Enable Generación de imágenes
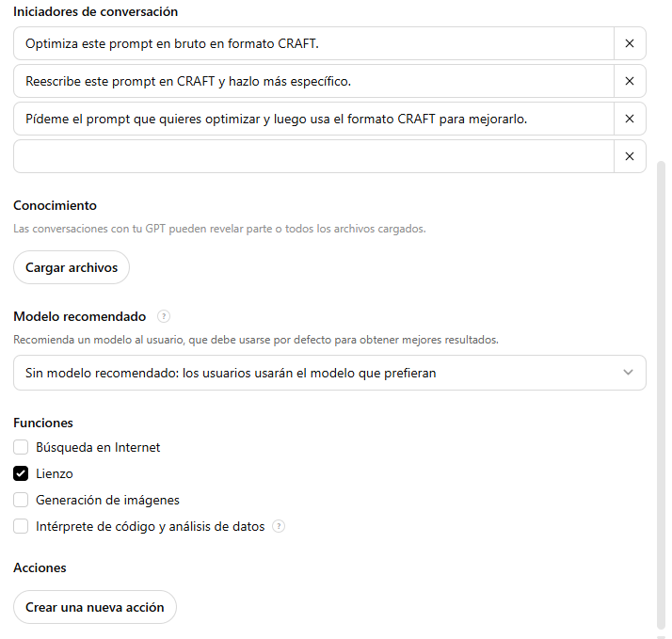The height and width of the screenshot is (639, 672). click(x=21, y=500)
